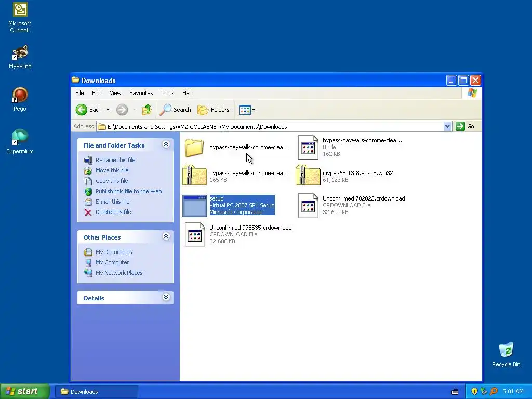This screenshot has height=399, width=532.
Task: Click the Downloads title bar folder icon
Action: (x=75, y=80)
